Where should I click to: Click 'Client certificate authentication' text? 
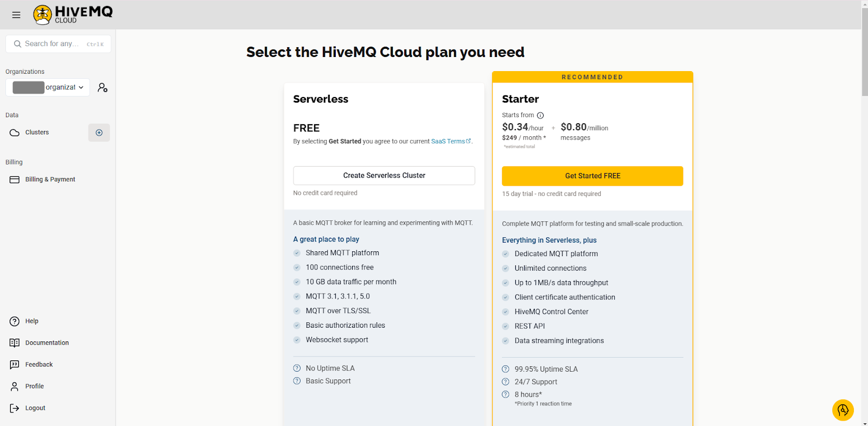tap(565, 297)
